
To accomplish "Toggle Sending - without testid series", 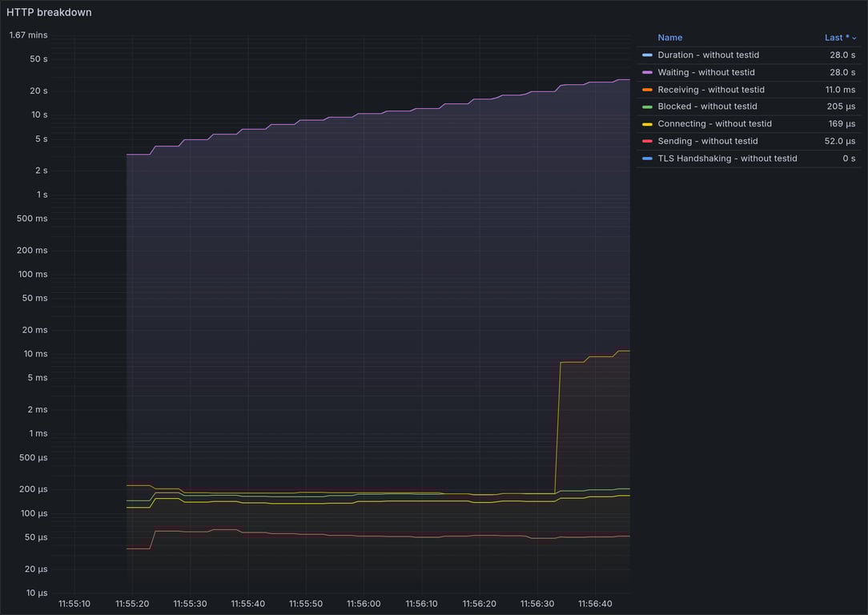I will (708, 141).
